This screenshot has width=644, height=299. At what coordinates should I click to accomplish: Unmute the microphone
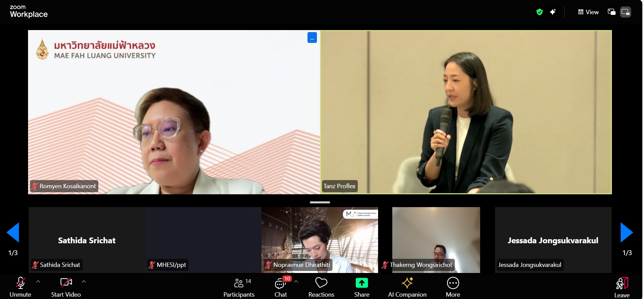[20, 288]
